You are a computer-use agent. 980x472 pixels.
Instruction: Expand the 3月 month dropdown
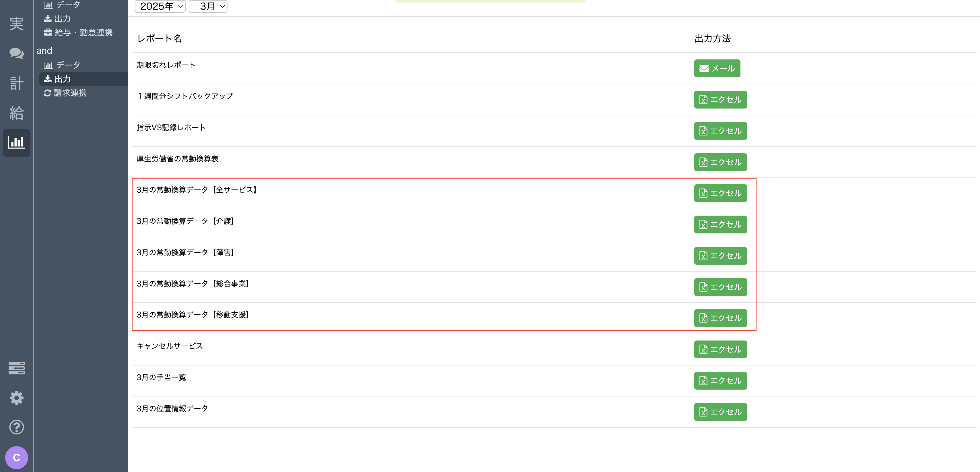[x=208, y=7]
